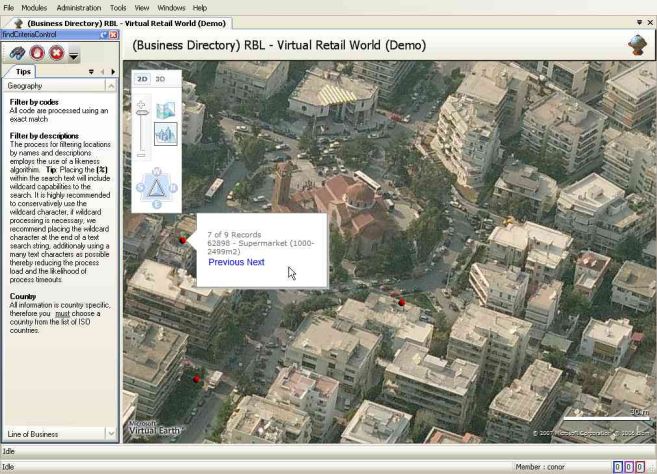Click the 'Country' tip heading

tap(23, 296)
